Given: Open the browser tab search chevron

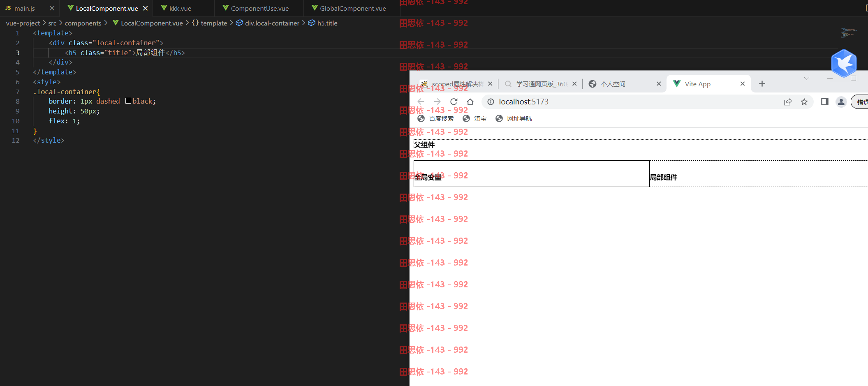Looking at the screenshot, I should 807,79.
